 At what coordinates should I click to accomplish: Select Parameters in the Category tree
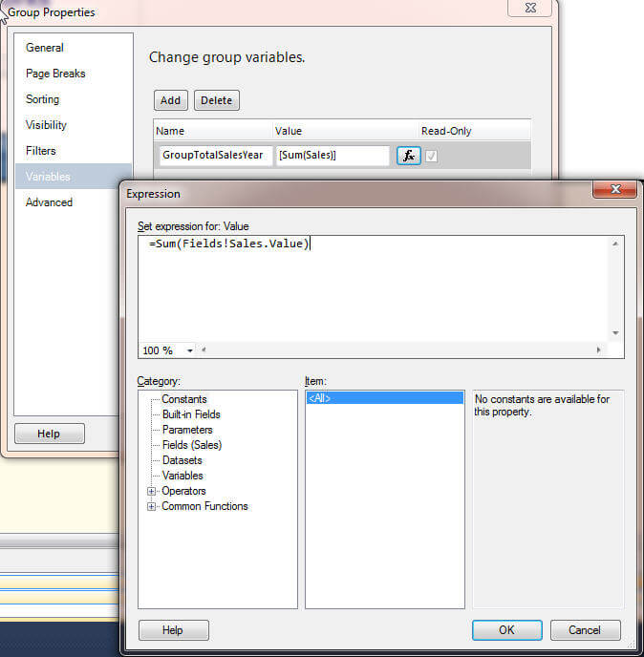pos(187,430)
